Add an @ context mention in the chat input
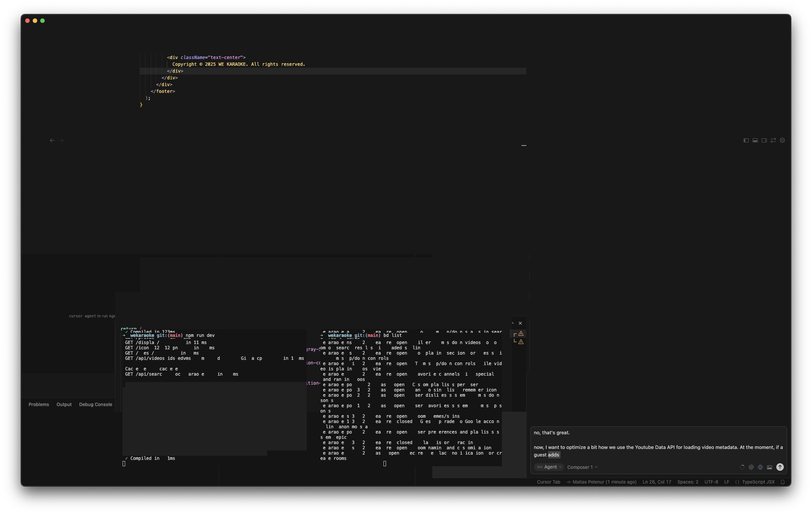Image resolution: width=812 pixels, height=514 pixels. coord(751,467)
